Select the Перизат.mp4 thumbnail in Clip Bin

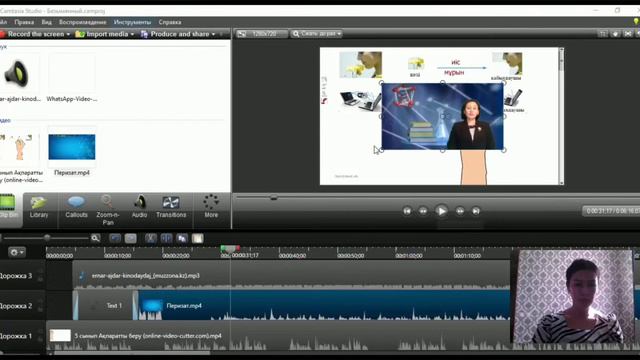[72, 147]
